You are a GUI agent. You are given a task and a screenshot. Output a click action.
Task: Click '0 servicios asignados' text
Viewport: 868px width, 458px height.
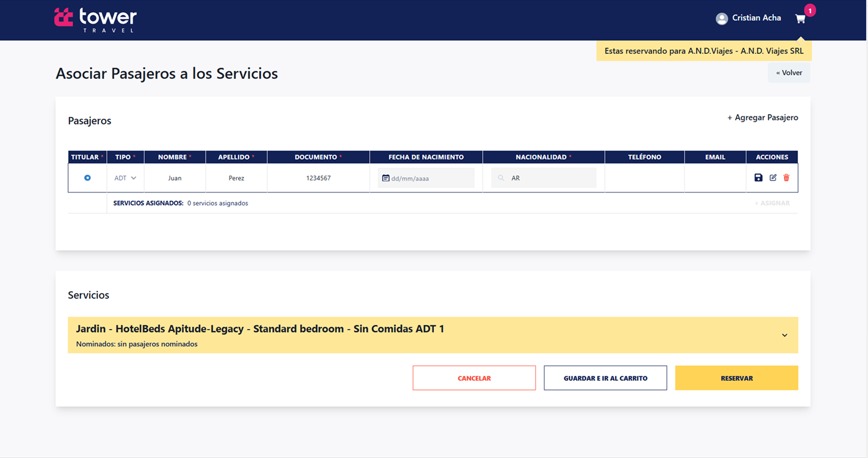pos(218,203)
